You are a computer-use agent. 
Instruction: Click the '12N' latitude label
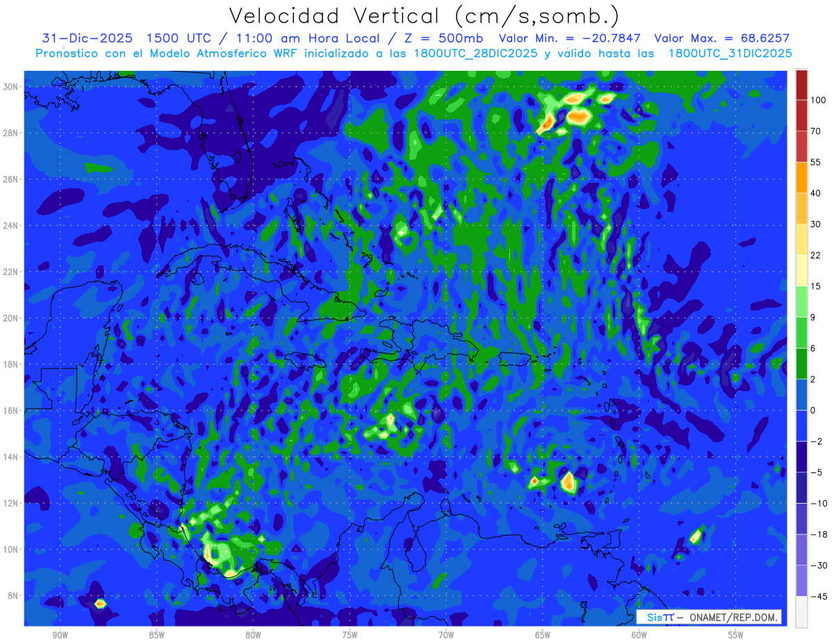12,503
